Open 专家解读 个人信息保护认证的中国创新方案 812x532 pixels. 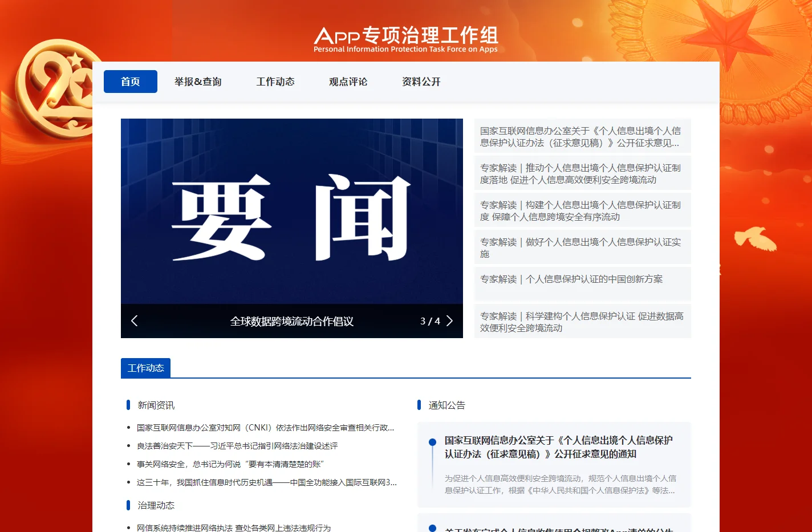[583, 284]
